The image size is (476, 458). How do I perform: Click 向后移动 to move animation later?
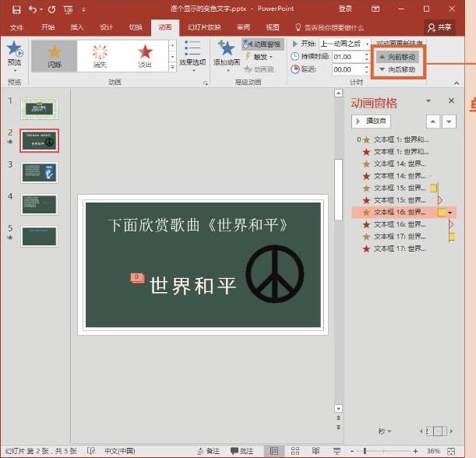pyautogui.click(x=398, y=70)
